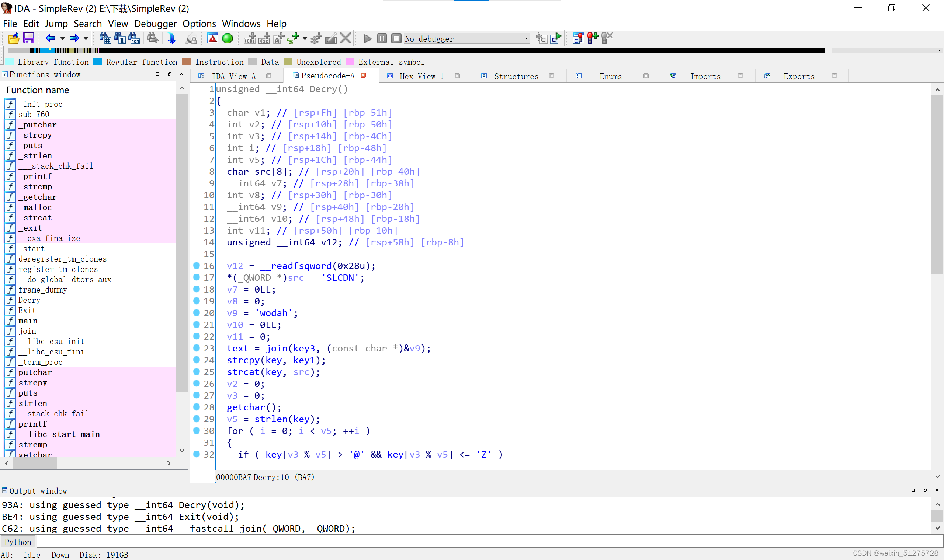Switch to the Imports tab

point(705,76)
